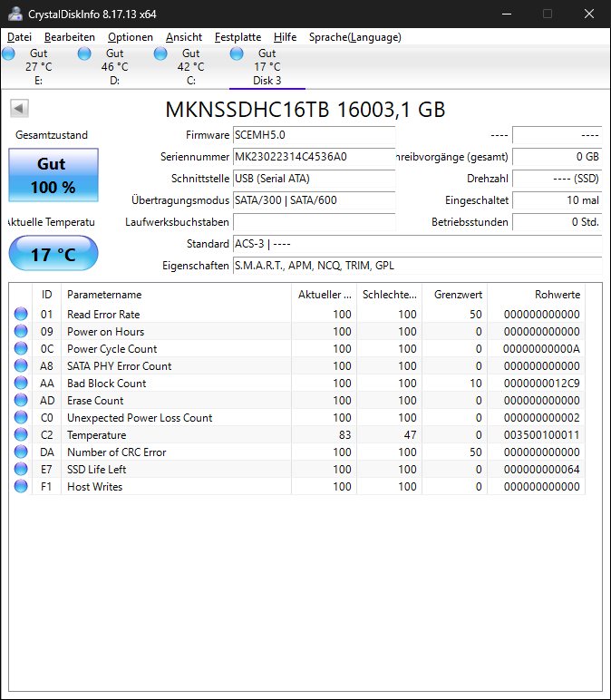Click the Grenzwert column header

(455, 295)
